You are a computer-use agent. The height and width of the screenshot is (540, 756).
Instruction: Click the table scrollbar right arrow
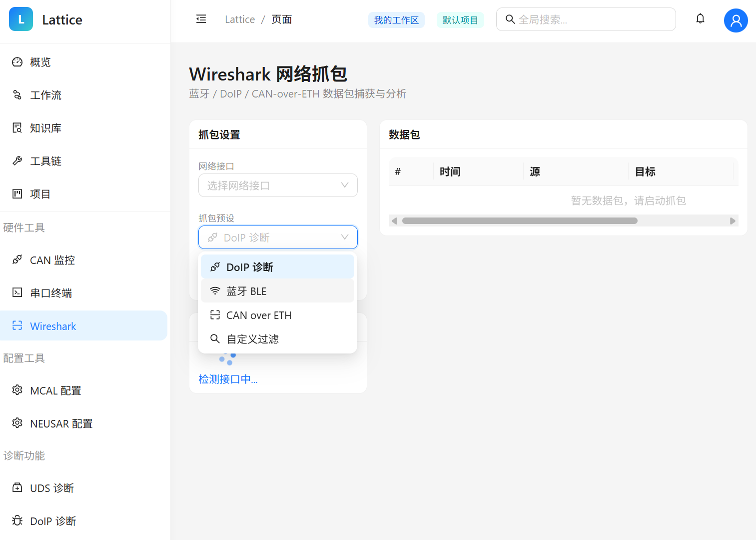point(733,220)
